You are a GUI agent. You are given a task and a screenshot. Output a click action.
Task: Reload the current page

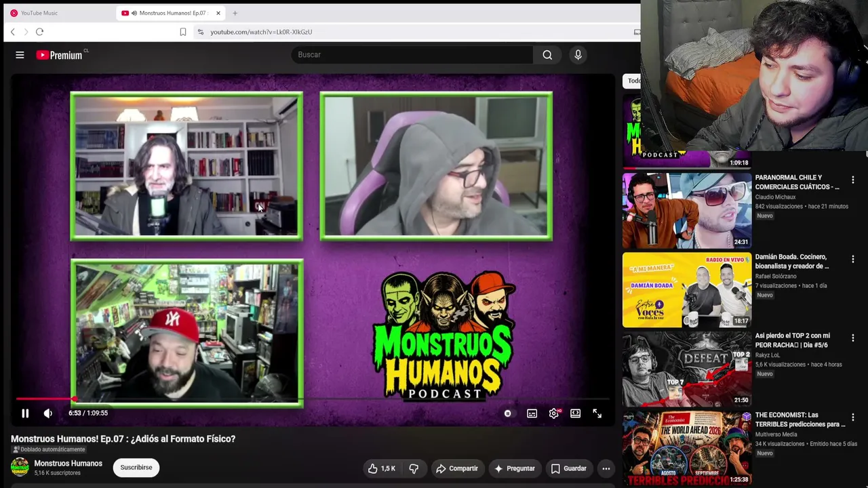(39, 32)
